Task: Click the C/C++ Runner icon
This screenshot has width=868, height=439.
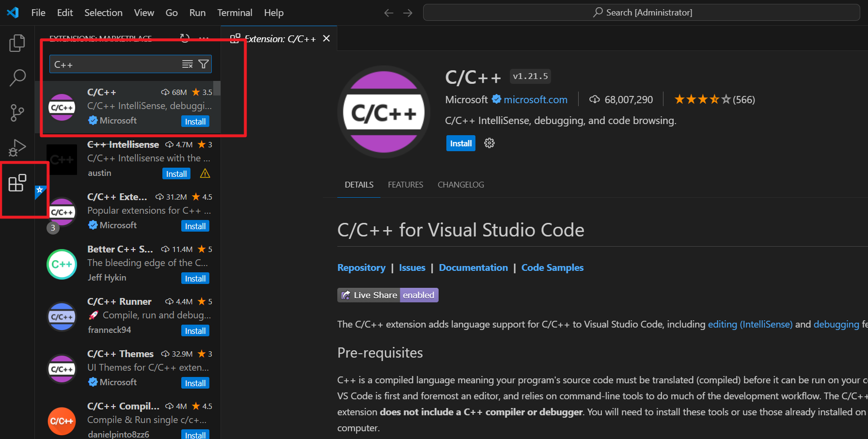Action: (x=62, y=316)
